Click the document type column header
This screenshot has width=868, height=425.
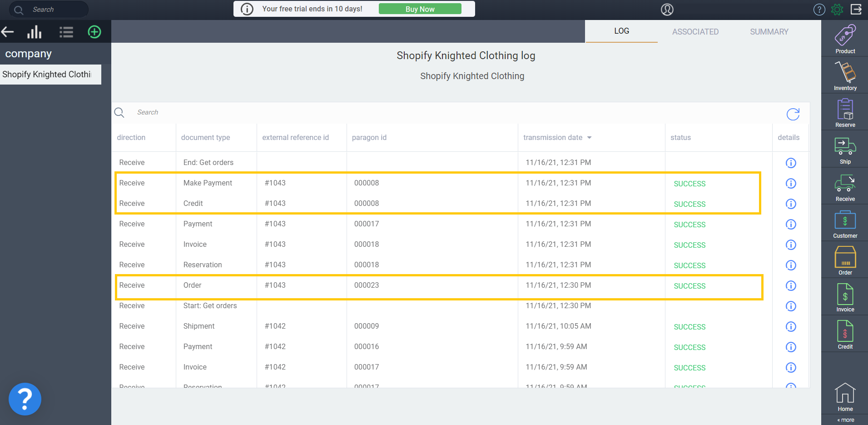(205, 137)
